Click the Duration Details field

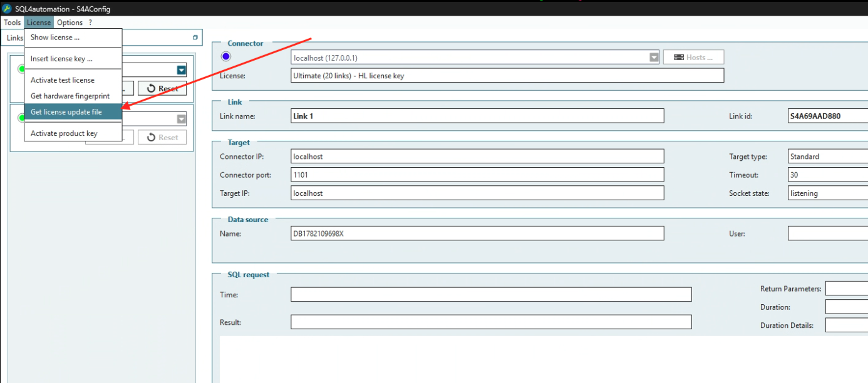point(846,325)
